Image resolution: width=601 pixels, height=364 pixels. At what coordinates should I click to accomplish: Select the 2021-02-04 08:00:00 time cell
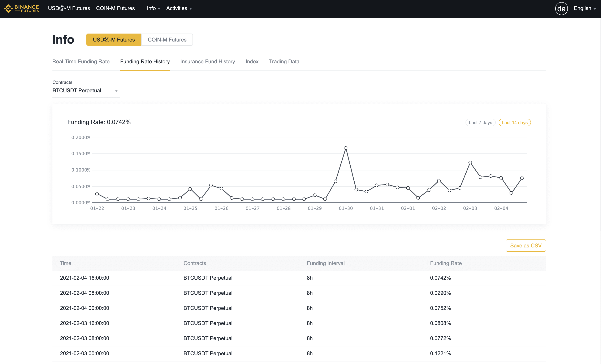[84, 293]
